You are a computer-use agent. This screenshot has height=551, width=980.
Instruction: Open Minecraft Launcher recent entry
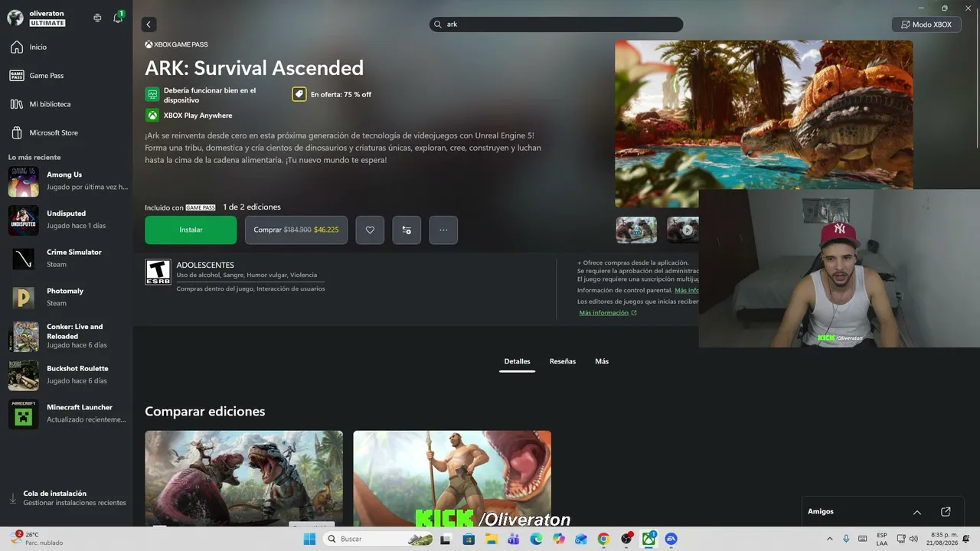point(67,413)
